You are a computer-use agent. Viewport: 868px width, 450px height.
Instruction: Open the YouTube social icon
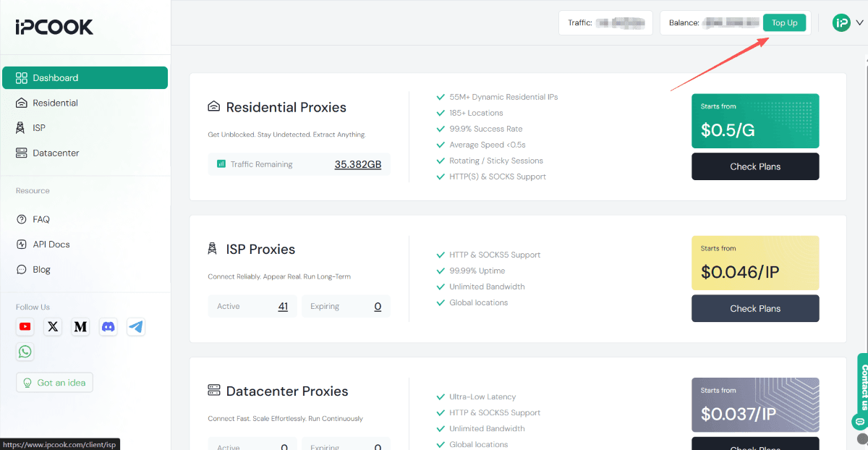tap(25, 327)
